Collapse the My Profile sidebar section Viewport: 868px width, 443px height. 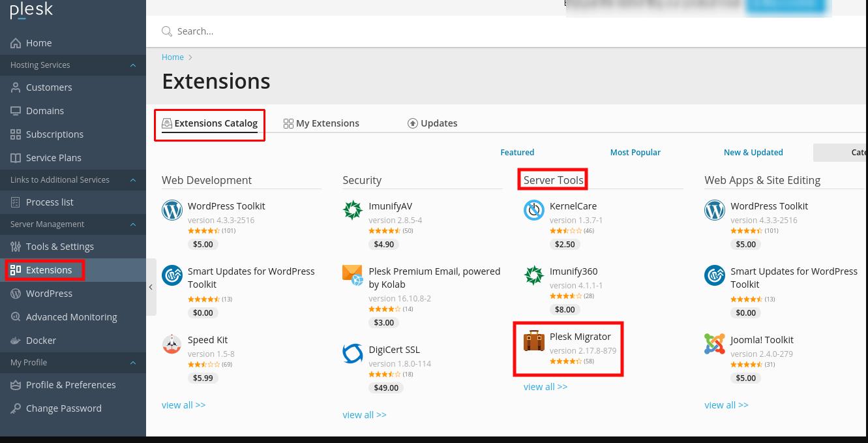point(133,363)
